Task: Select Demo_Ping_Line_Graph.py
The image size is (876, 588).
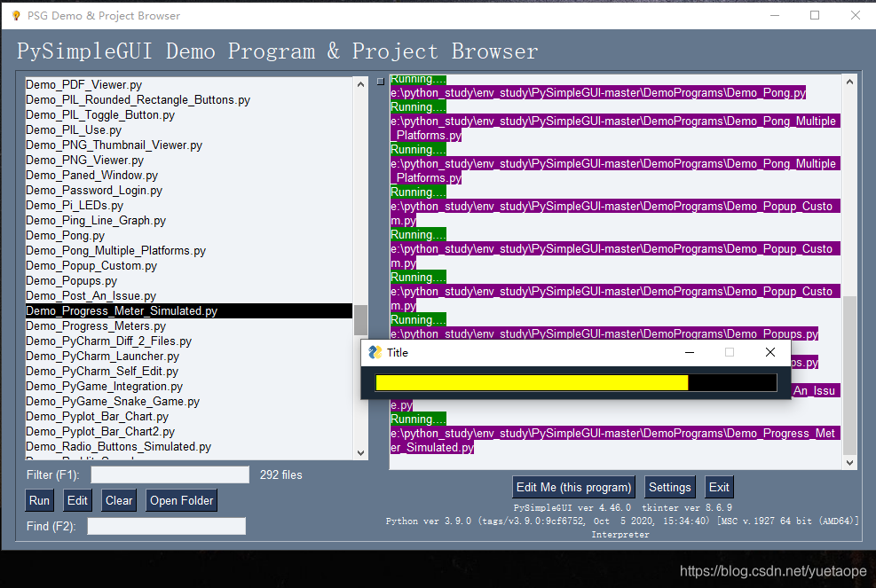Action: coord(189,221)
